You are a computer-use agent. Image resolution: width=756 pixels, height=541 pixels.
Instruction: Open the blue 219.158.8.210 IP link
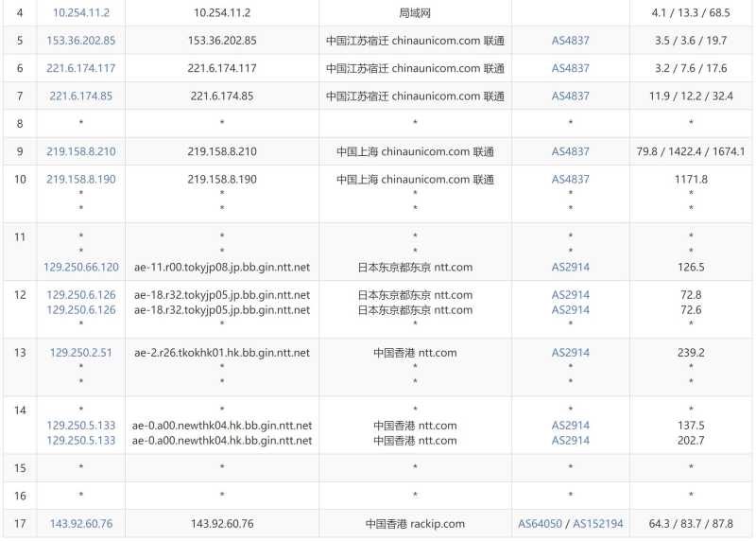80,151
